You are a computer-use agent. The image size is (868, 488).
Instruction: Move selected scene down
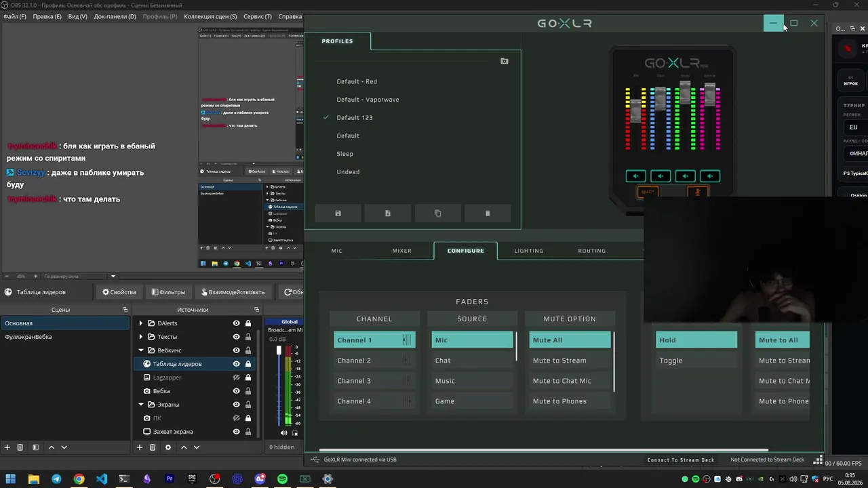tap(64, 447)
